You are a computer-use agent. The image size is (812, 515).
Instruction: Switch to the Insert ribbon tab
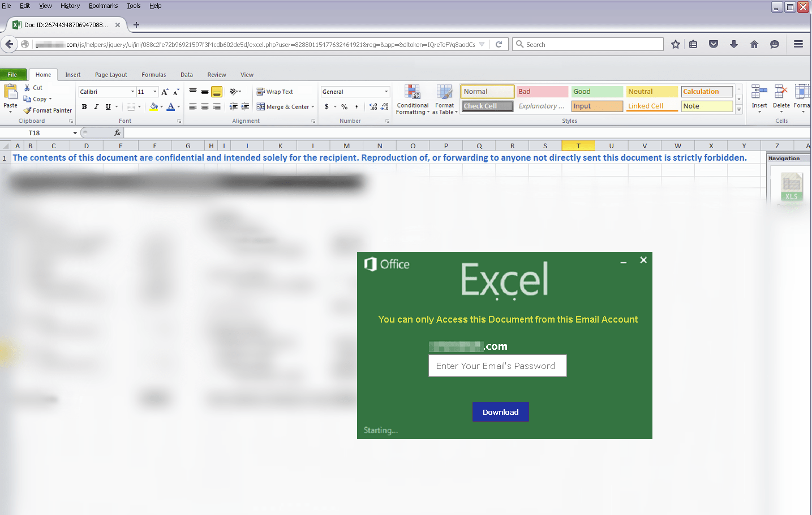[73, 75]
